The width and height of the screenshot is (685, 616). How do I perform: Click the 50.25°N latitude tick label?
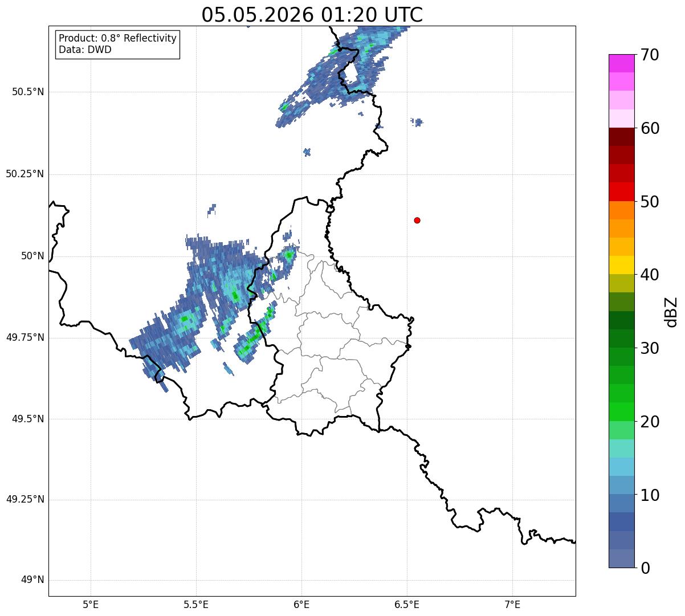[25, 174]
